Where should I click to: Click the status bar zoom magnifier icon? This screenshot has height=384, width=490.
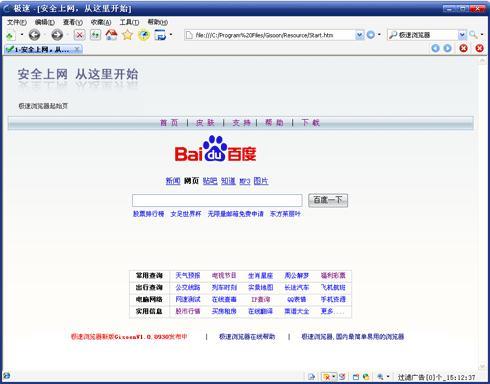click(x=380, y=377)
